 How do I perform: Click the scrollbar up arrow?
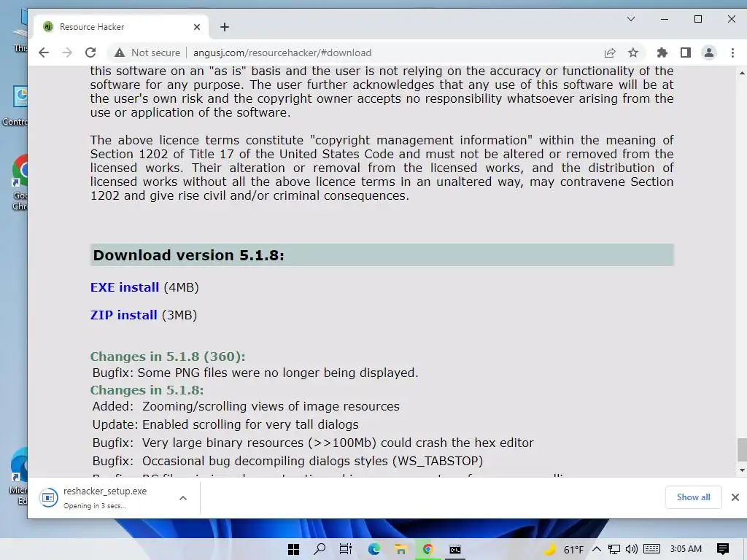pos(742,73)
